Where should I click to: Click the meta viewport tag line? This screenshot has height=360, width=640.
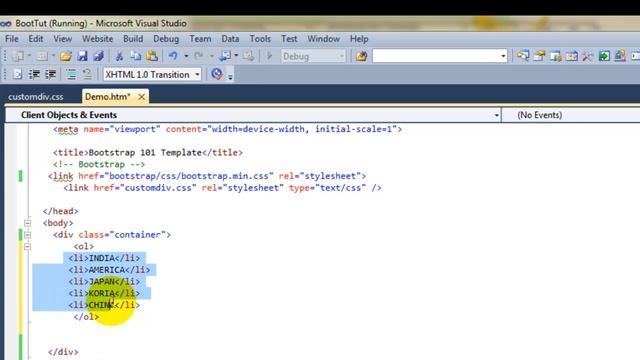point(227,129)
